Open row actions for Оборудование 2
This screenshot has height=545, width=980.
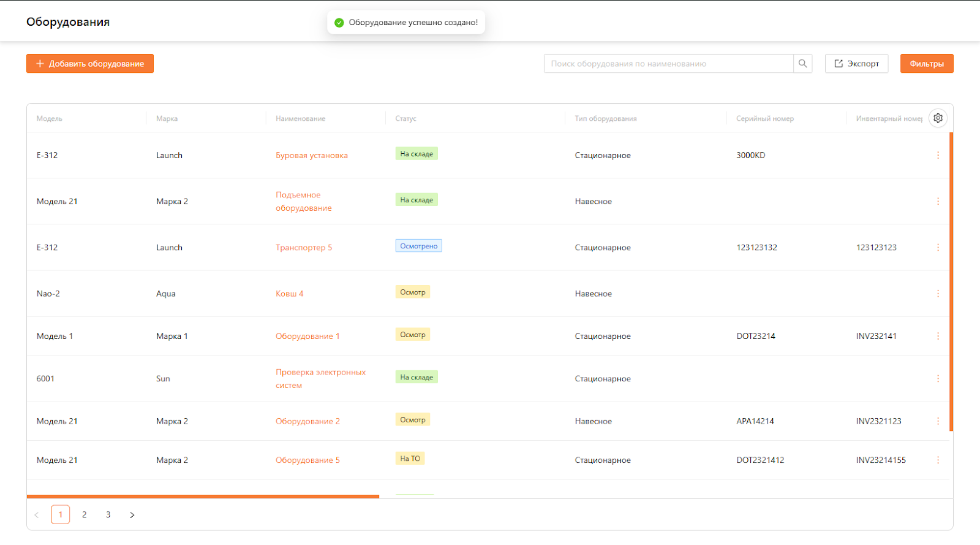tap(938, 421)
